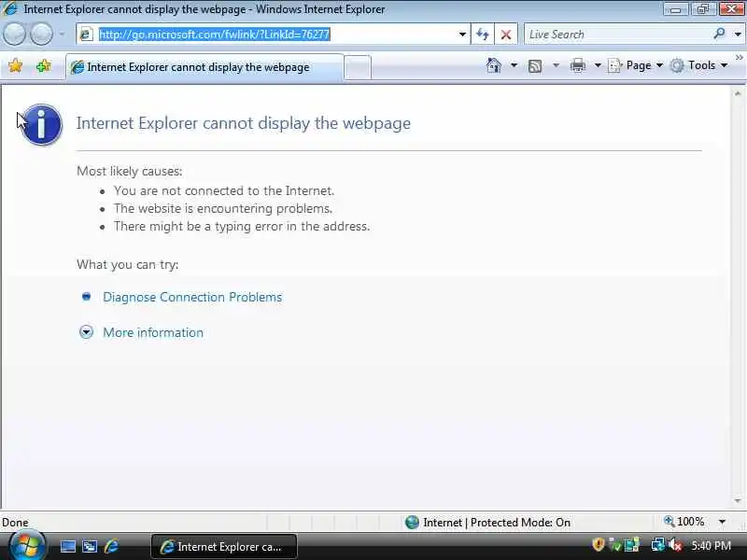Click the More information link
The width and height of the screenshot is (747, 560).
point(153,332)
